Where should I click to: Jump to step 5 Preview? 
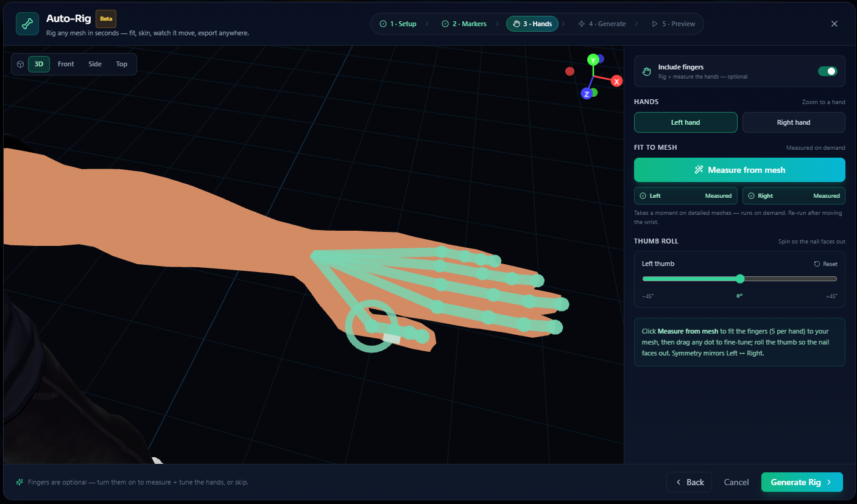click(673, 24)
